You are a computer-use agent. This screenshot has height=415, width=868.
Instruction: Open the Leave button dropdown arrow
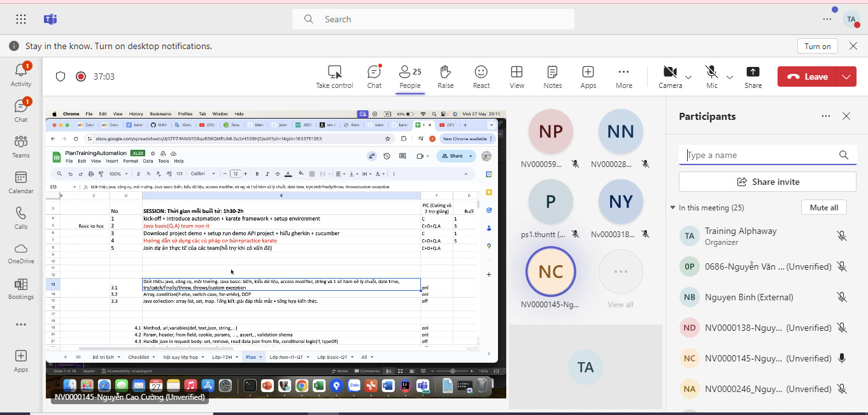point(846,77)
